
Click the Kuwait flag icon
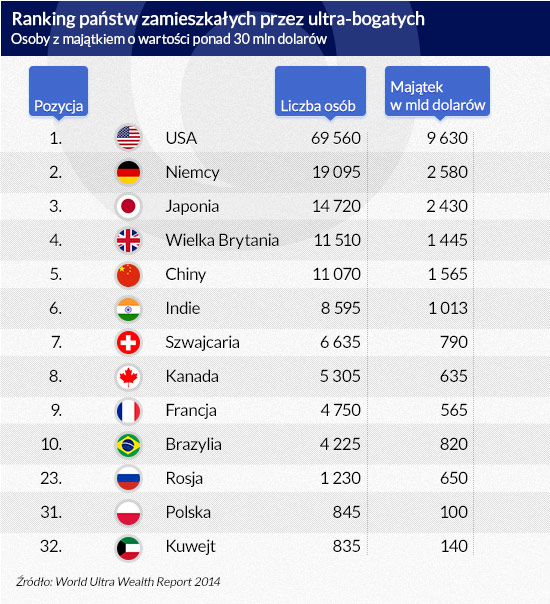tap(128, 547)
